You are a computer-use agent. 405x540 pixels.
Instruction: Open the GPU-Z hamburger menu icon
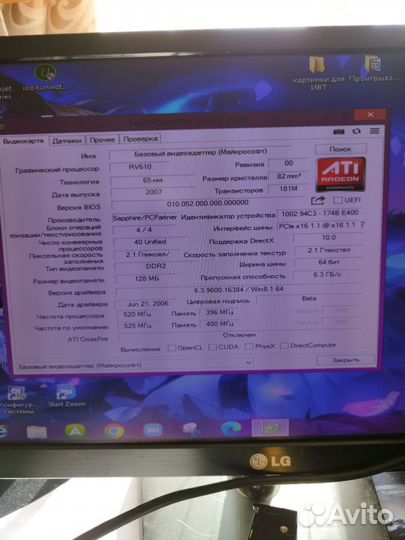375,131
